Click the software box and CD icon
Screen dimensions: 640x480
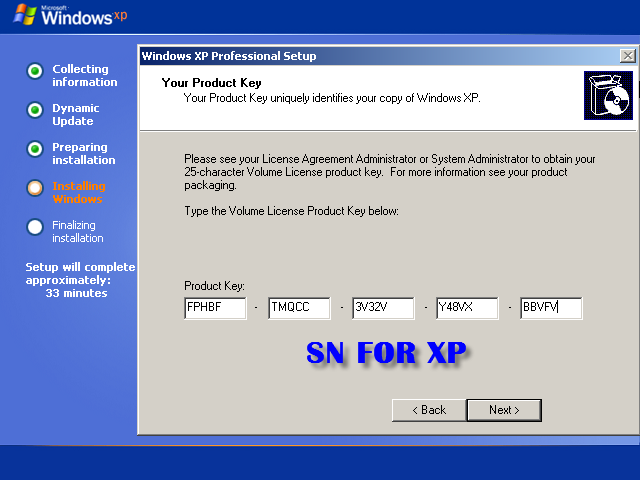click(x=608, y=96)
